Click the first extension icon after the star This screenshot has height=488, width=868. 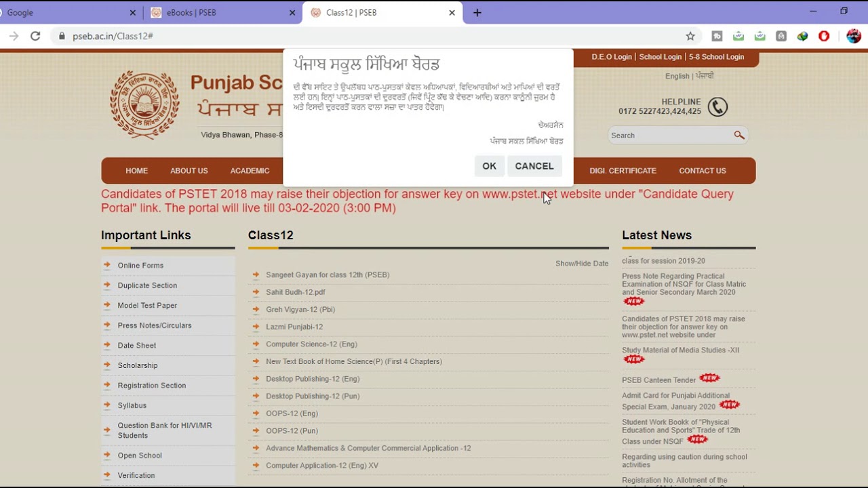pyautogui.click(x=717, y=36)
